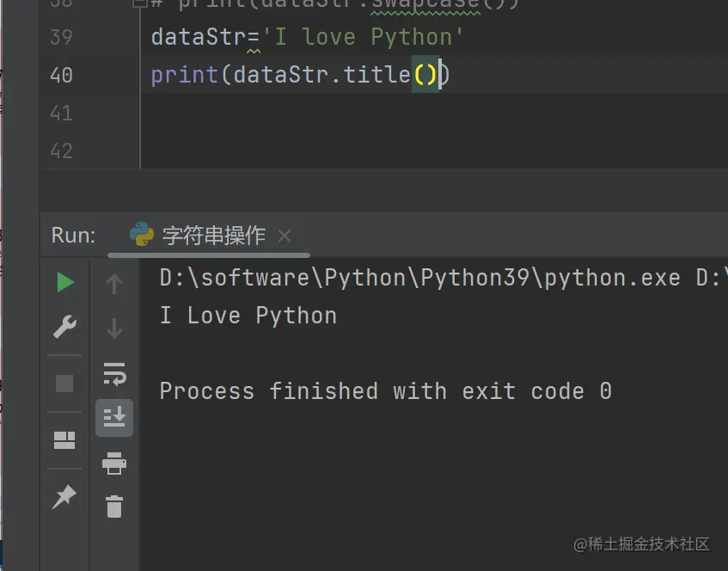Clear console output with trash icon
Image resolution: width=728 pixels, height=571 pixels.
click(x=114, y=506)
